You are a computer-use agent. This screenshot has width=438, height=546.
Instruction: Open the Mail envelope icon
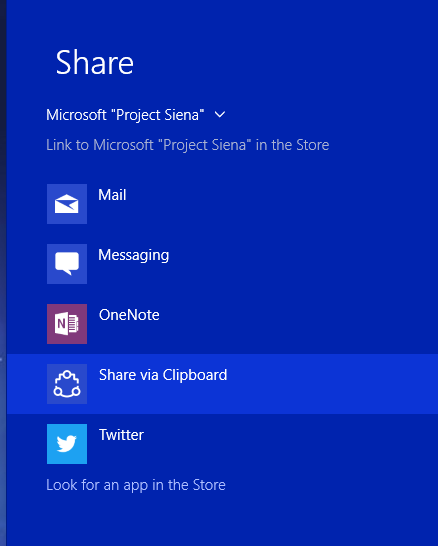(x=67, y=204)
